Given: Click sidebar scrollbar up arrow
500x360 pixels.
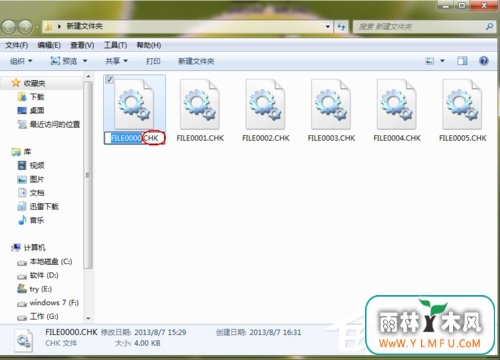Looking at the screenshot, I should [88, 77].
